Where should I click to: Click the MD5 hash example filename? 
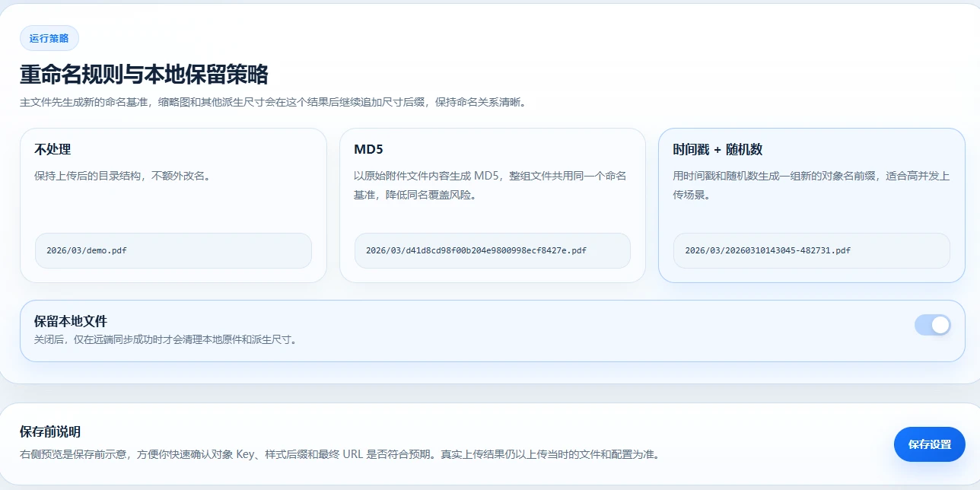(476, 250)
